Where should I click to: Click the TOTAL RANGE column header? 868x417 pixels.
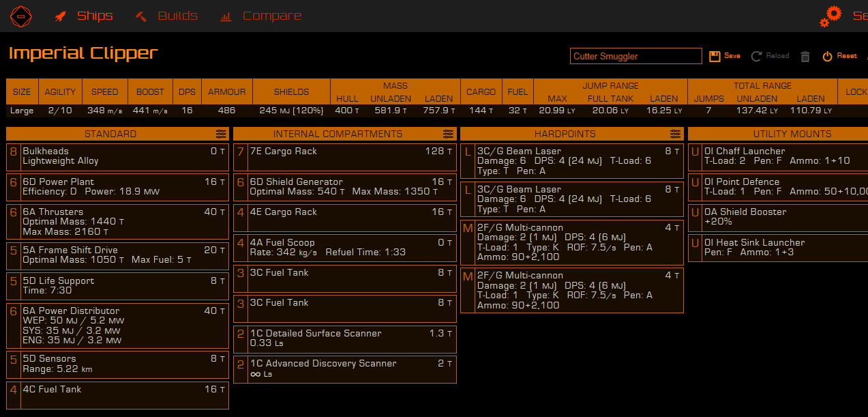762,85
